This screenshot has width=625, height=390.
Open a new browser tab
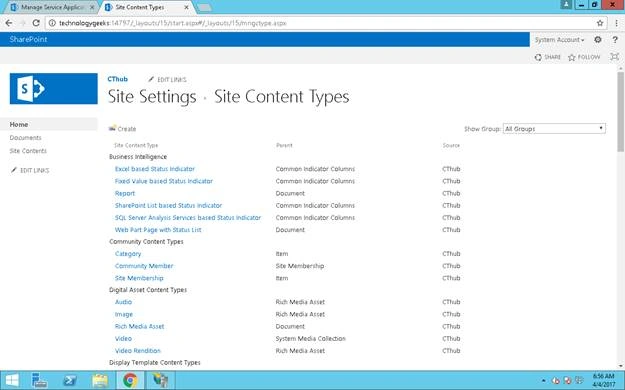point(204,8)
